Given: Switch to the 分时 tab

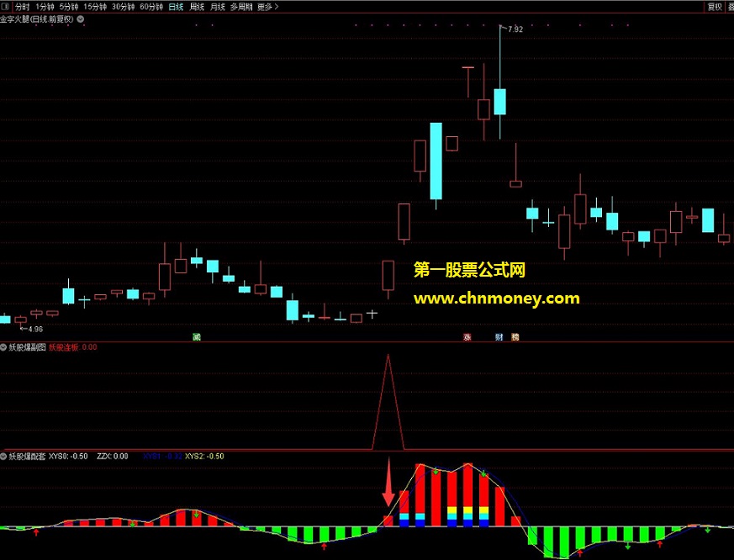Looking at the screenshot, I should (x=22, y=7).
